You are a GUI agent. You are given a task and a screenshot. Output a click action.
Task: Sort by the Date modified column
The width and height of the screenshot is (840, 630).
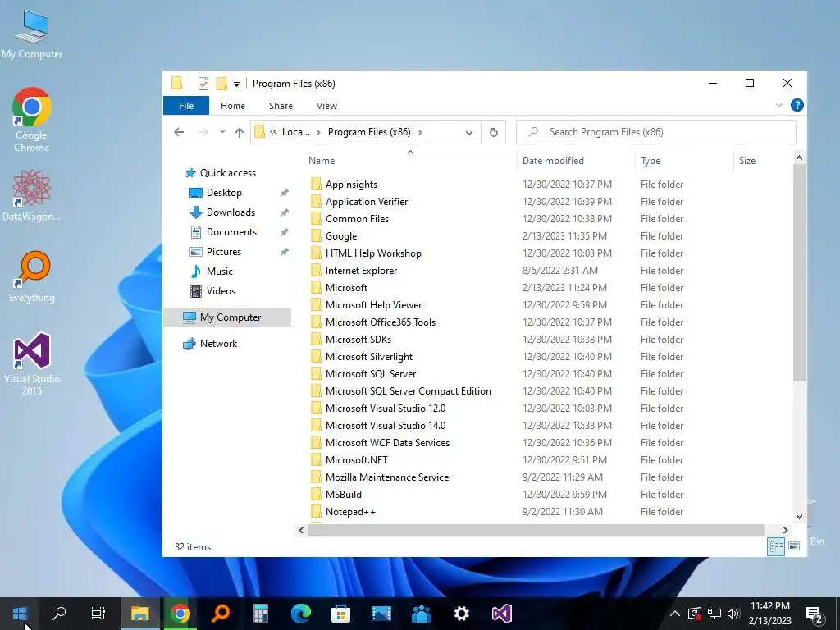point(553,160)
